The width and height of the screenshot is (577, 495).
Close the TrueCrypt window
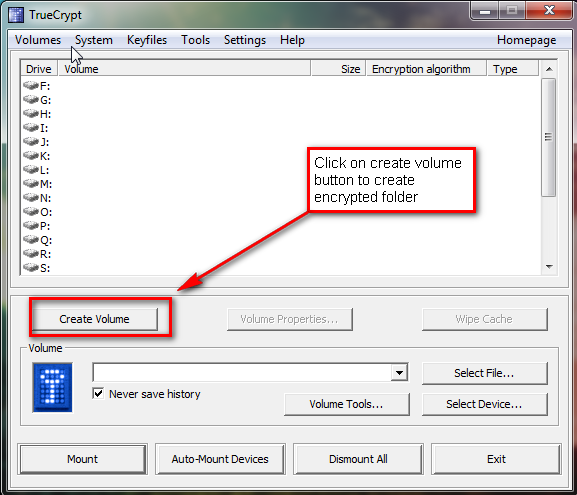point(549,10)
